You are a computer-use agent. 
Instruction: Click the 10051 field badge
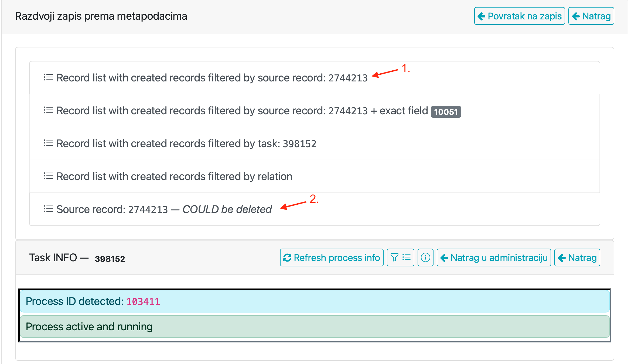(x=446, y=111)
